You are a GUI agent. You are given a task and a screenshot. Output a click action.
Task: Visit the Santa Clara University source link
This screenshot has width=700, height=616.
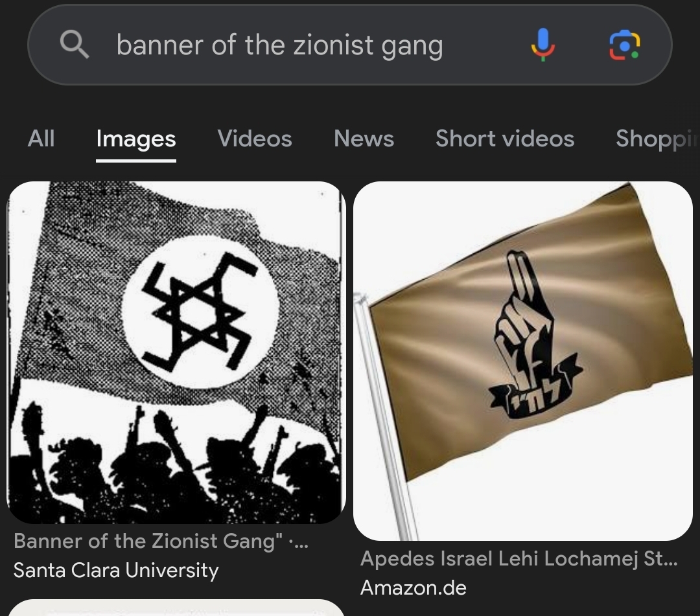[116, 570]
